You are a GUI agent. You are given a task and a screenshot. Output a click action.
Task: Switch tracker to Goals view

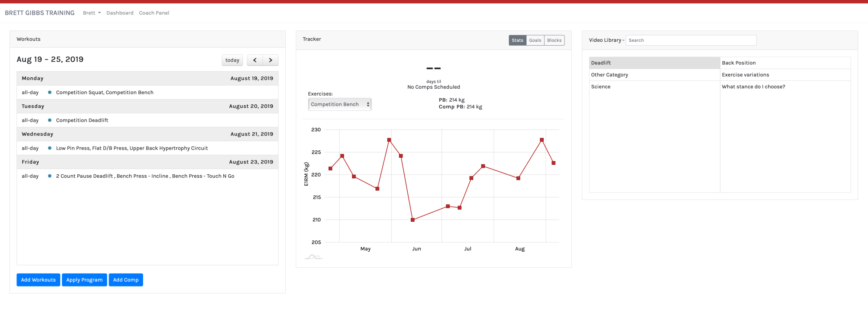(x=535, y=40)
